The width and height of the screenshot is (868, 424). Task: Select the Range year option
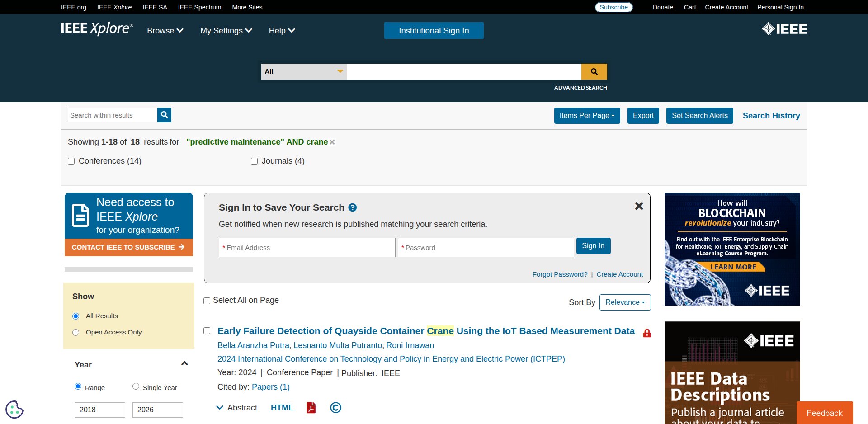pos(78,386)
